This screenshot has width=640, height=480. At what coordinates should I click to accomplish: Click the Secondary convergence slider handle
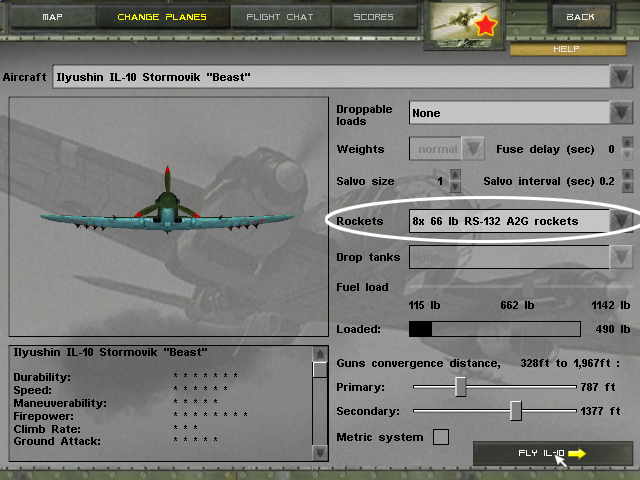(516, 411)
